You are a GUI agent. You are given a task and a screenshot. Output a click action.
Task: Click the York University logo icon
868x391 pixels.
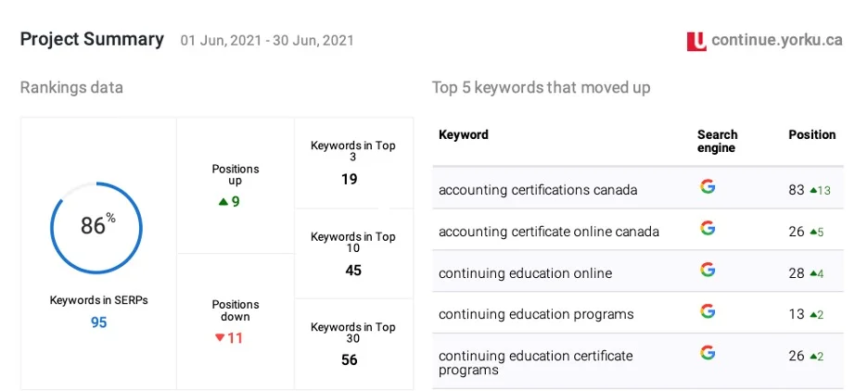tap(696, 41)
